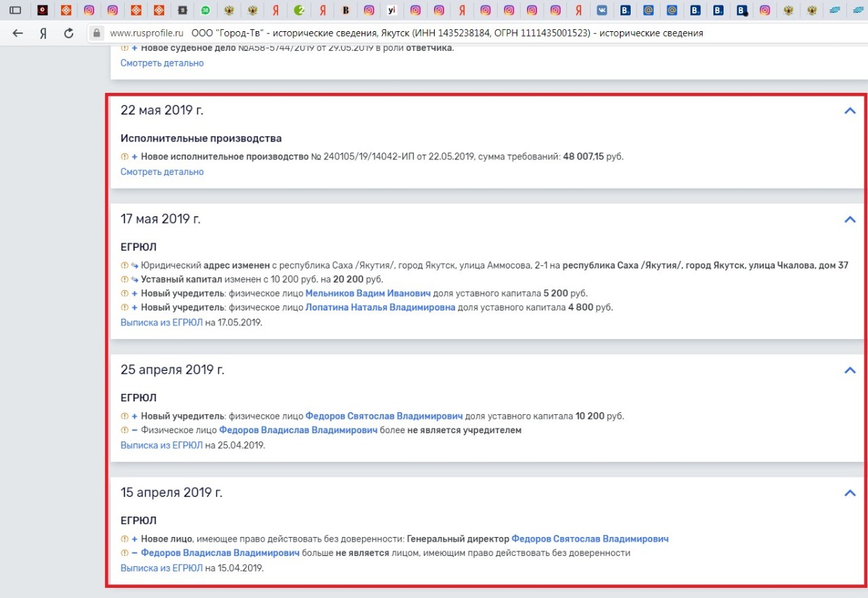Collapse the 22 мая 2019 г. section
Screen dimensions: 868x598
(850, 111)
